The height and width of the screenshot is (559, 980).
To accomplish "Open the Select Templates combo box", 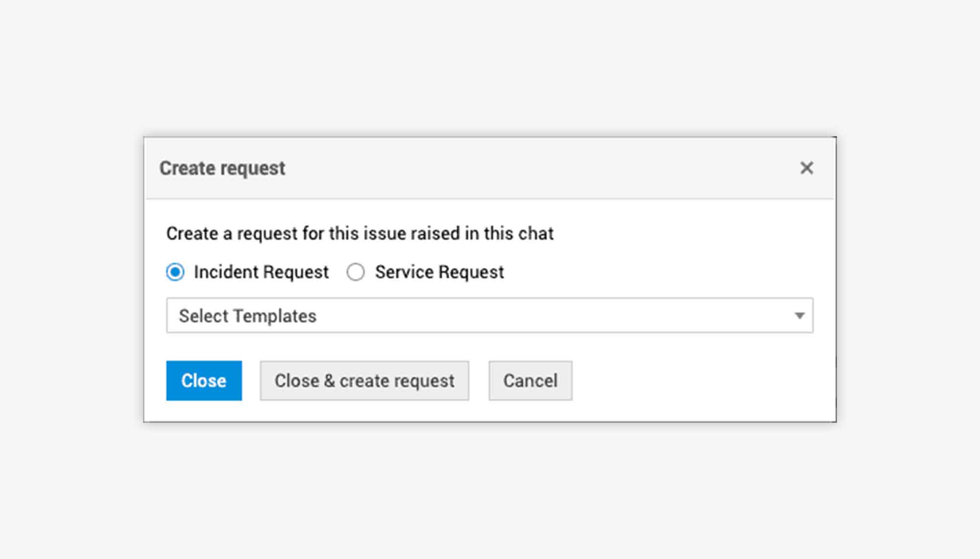I will click(489, 316).
